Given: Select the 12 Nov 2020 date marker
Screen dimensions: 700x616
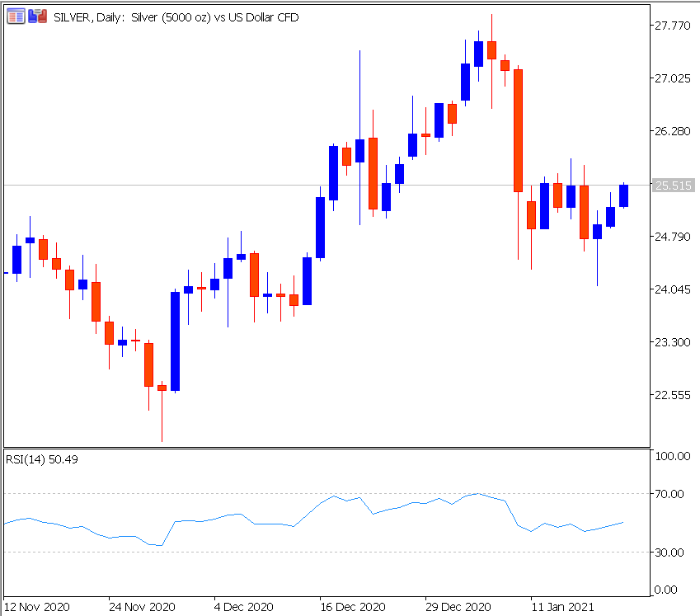Looking at the screenshot, I should (x=36, y=607).
